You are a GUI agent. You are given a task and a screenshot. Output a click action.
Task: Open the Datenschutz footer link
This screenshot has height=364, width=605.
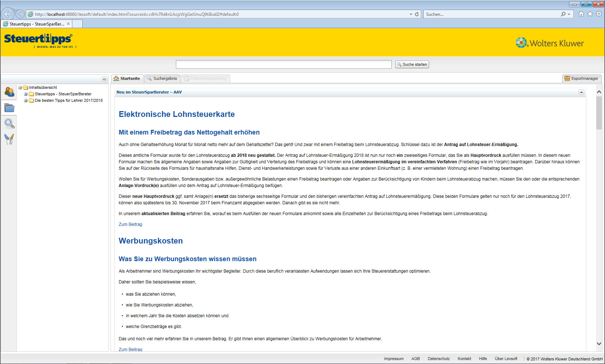439,359
